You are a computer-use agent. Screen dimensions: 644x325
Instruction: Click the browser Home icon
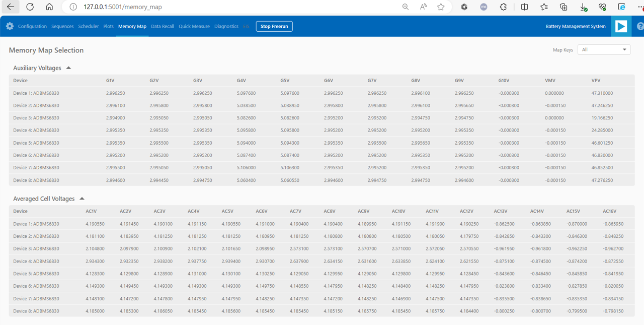50,8
